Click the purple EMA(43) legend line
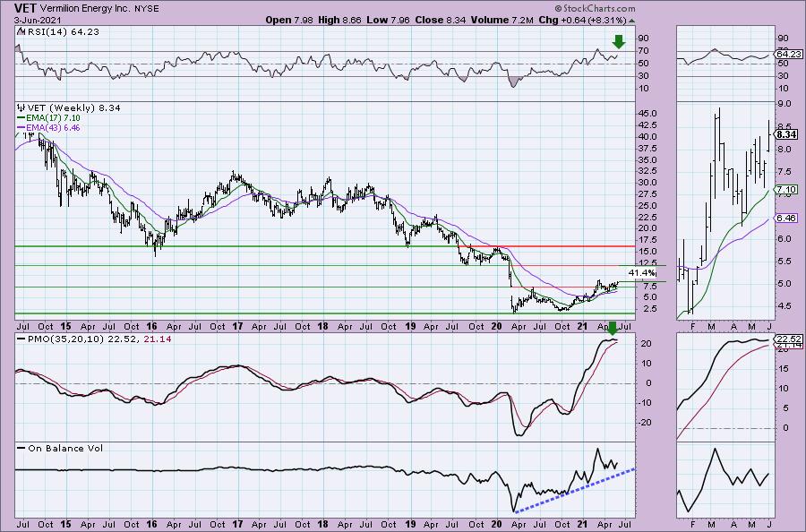The height and width of the screenshot is (532, 806). click(21, 127)
